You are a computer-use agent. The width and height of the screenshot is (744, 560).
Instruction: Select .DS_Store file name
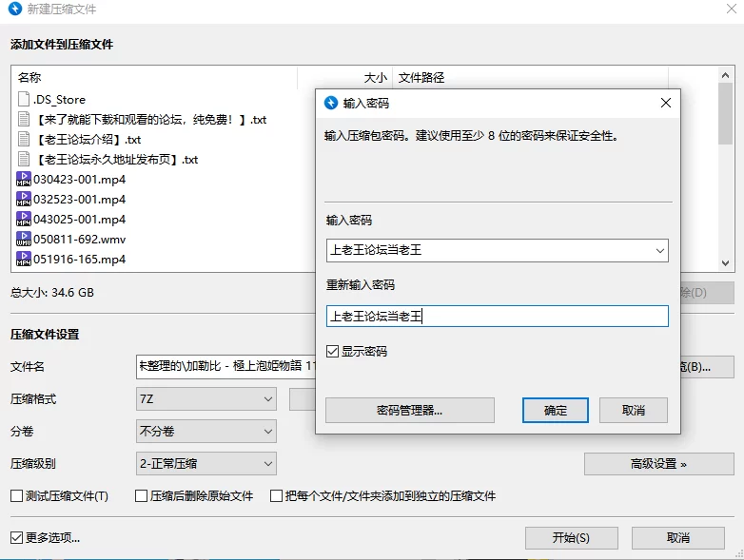[x=59, y=100]
